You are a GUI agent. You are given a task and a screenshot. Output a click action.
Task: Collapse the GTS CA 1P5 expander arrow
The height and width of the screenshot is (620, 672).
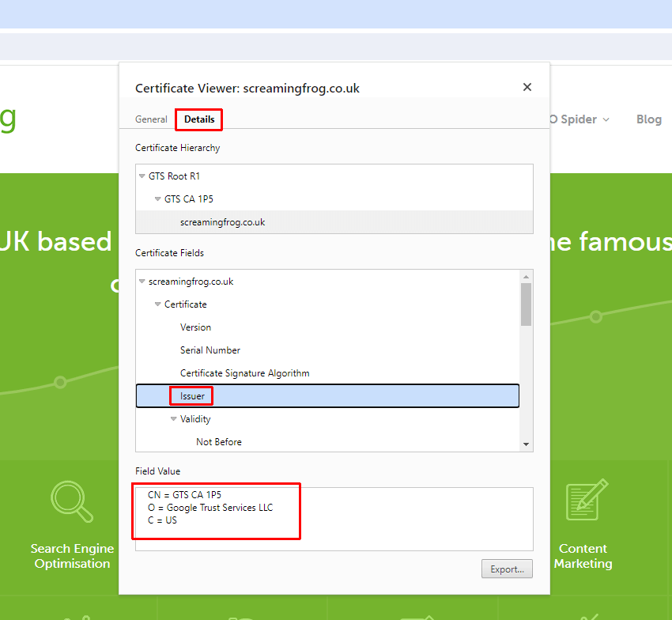tap(157, 199)
